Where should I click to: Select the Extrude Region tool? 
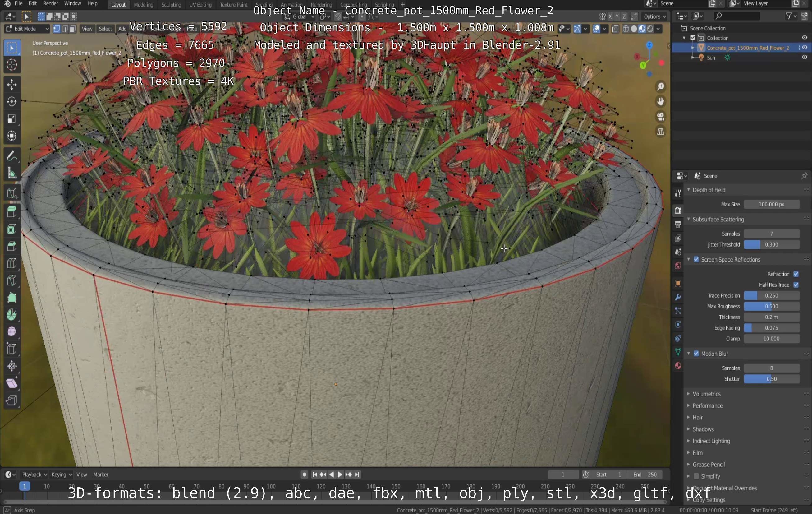pos(12,212)
